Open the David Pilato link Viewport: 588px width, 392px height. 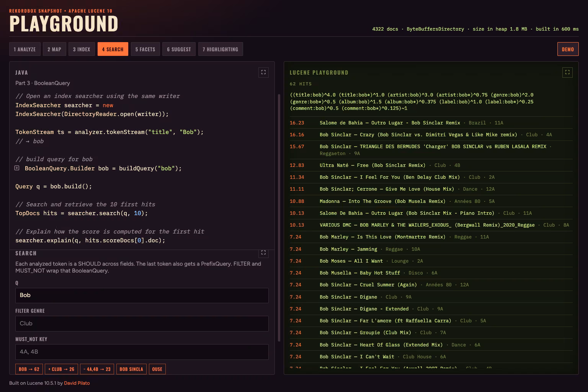77,383
